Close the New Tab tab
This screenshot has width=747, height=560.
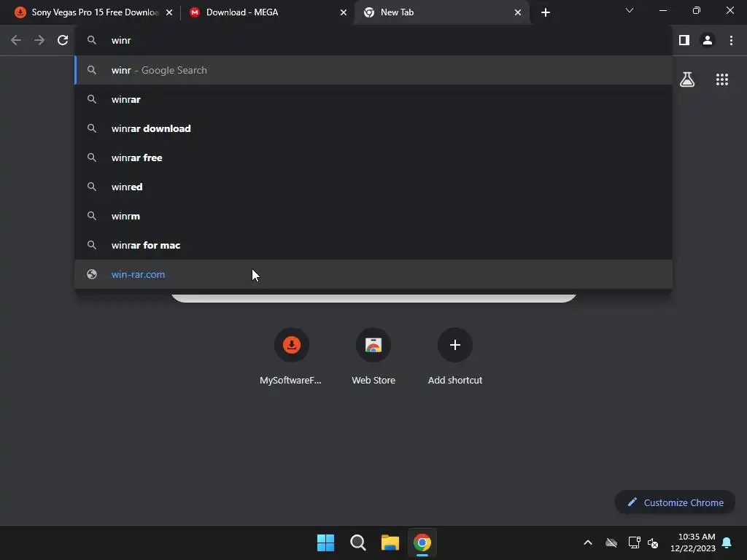(518, 12)
